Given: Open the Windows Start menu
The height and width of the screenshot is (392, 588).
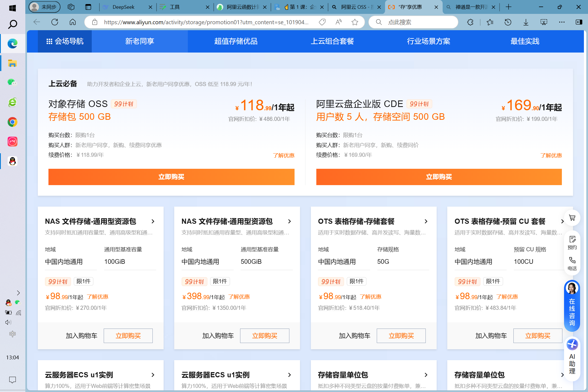Looking at the screenshot, I should tap(12, 8).
